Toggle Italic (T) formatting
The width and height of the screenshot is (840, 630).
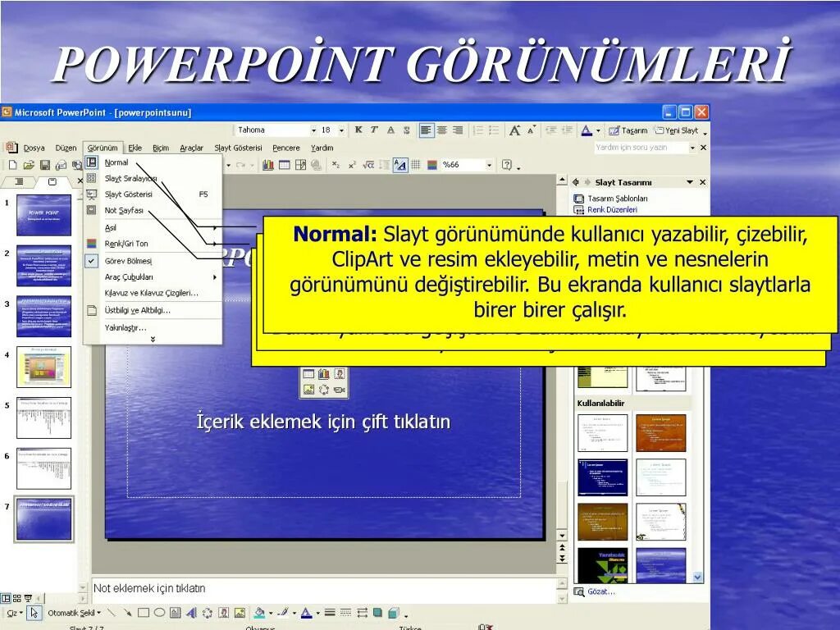point(374,130)
